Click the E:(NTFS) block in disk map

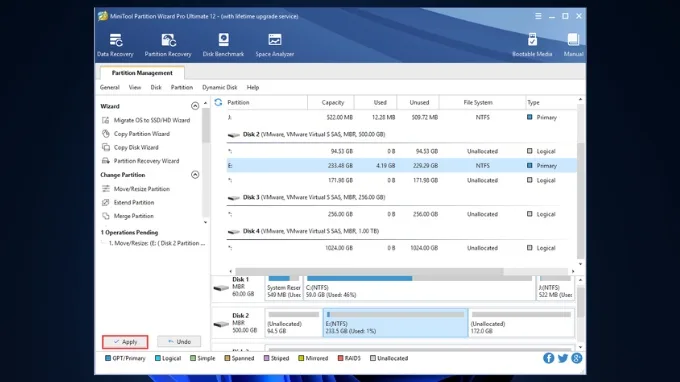pos(396,323)
